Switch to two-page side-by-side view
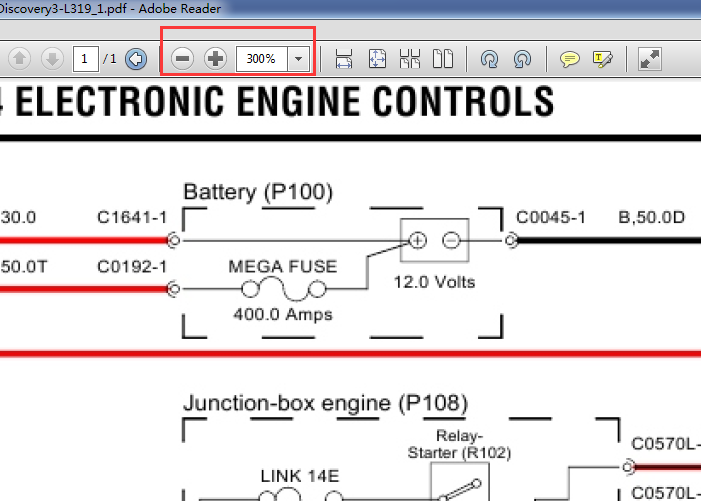 [443, 59]
